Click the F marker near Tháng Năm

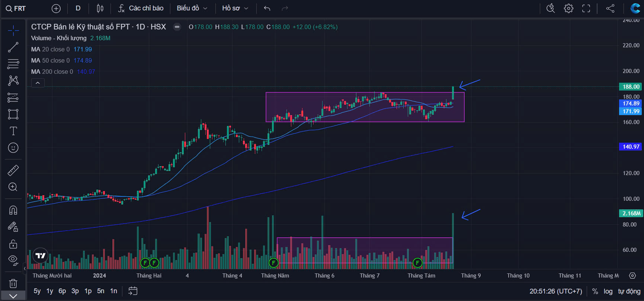(273, 263)
